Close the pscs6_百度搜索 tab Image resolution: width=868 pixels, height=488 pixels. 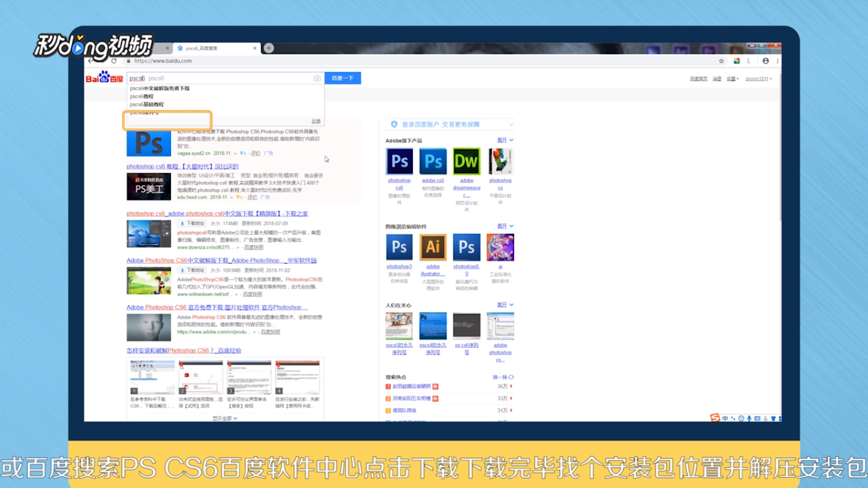click(255, 48)
